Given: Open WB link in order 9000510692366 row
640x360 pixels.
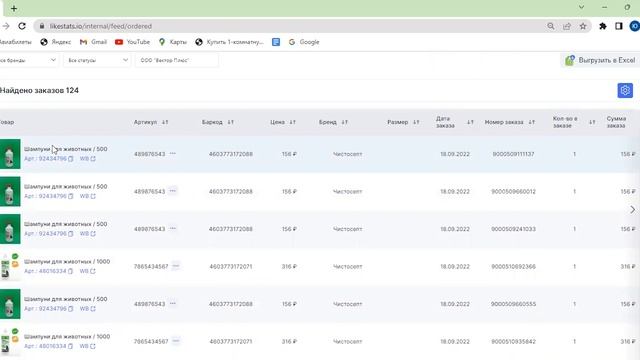Looking at the screenshot, I should point(87,271).
